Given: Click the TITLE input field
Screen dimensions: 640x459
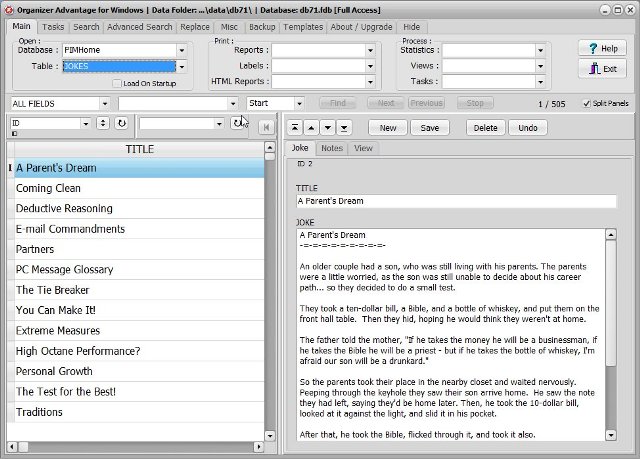Looking at the screenshot, I should [456, 201].
